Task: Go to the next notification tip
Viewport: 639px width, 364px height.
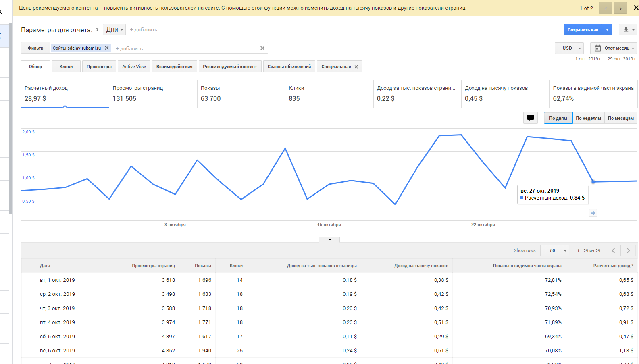Action: point(620,8)
